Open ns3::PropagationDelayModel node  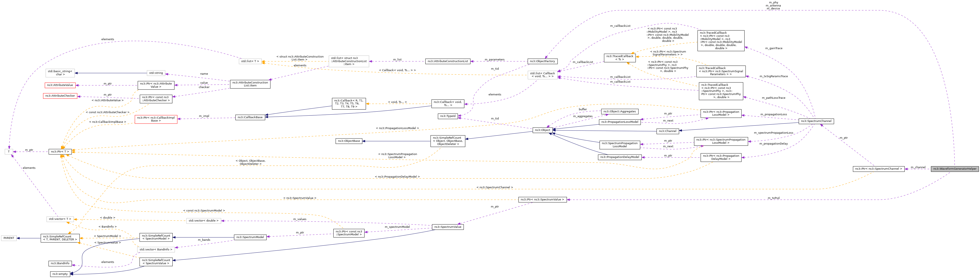click(619, 157)
